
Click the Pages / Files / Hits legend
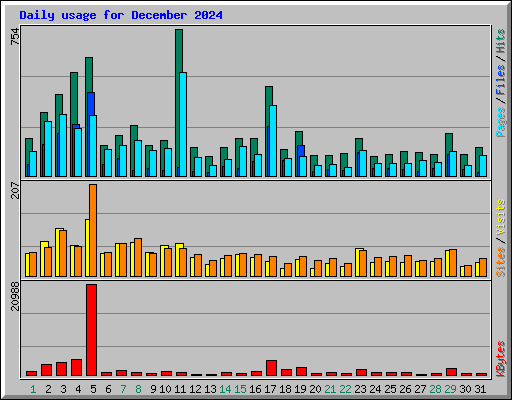(x=500, y=83)
